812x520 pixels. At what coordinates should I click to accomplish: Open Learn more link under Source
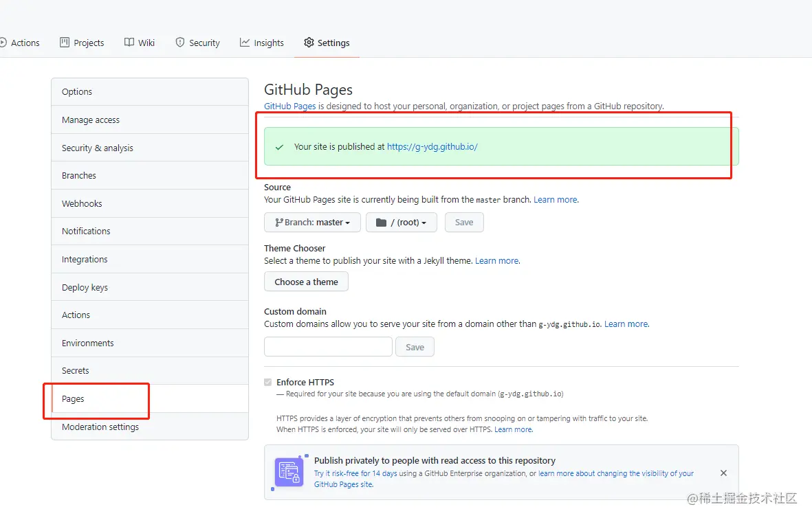556,200
